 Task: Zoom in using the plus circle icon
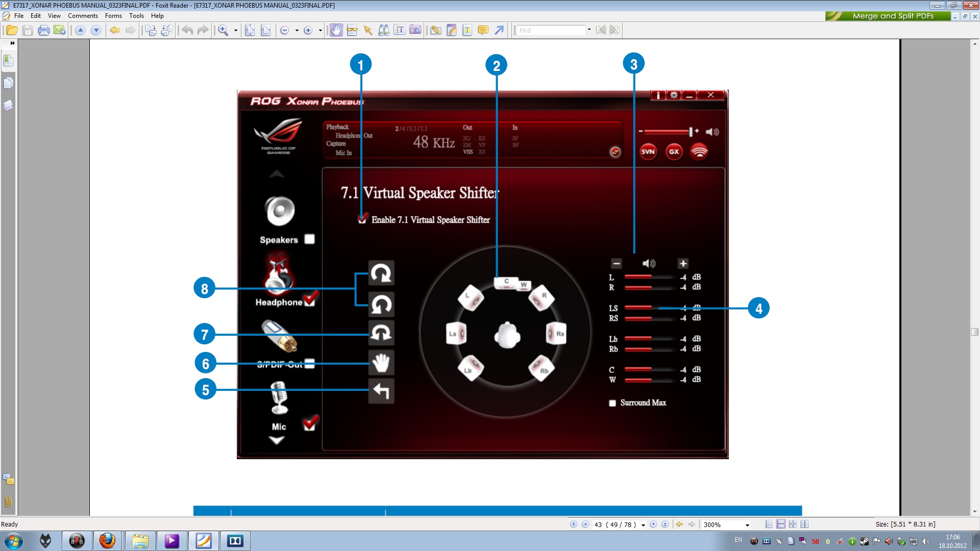click(308, 30)
